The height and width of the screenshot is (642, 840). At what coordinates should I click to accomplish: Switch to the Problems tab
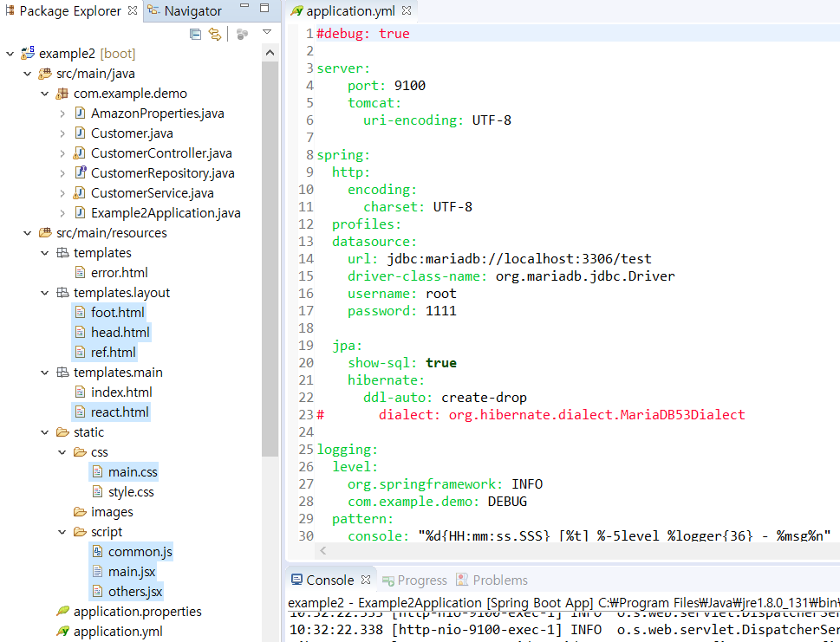pyautogui.click(x=492, y=580)
